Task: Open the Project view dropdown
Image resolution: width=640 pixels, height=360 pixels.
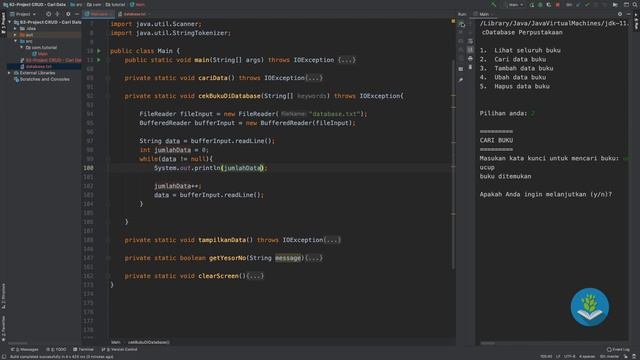Action: [23, 14]
